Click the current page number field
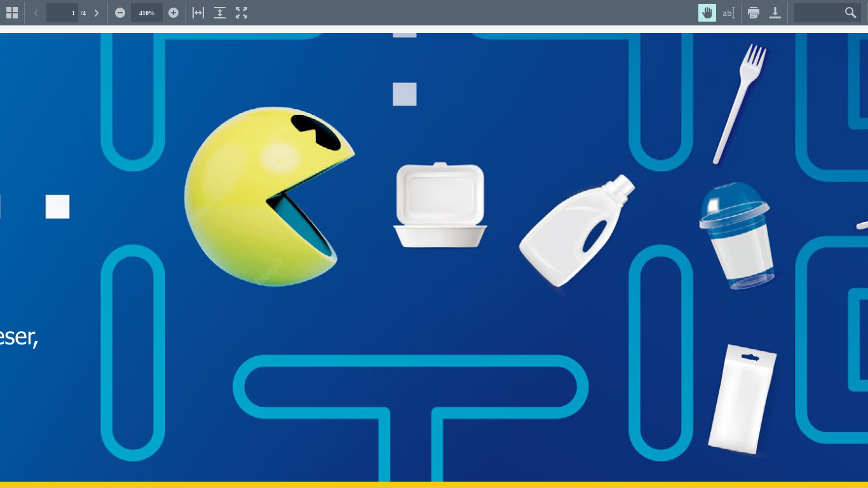Viewport: 868px width, 488px height. pyautogui.click(x=62, y=13)
